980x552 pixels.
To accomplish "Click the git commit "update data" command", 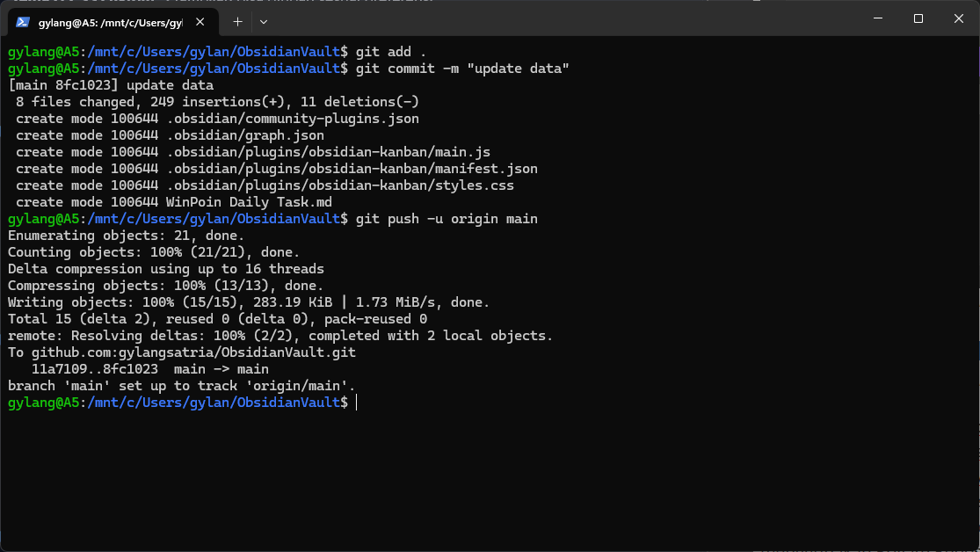I will point(462,69).
